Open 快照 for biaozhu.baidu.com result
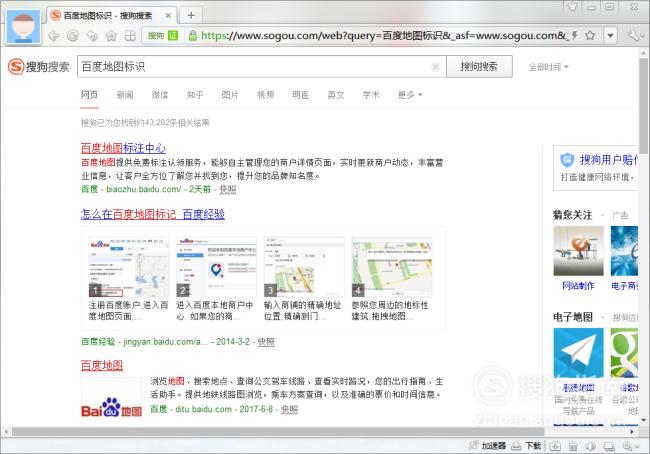Viewport: 650px width, 454px height. [x=228, y=189]
